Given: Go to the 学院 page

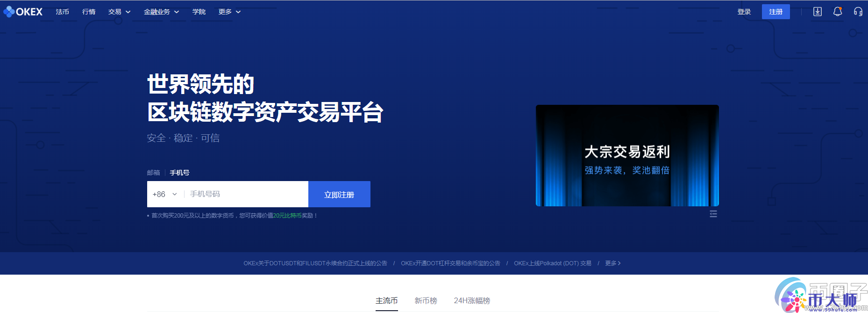Looking at the screenshot, I should pos(199,12).
